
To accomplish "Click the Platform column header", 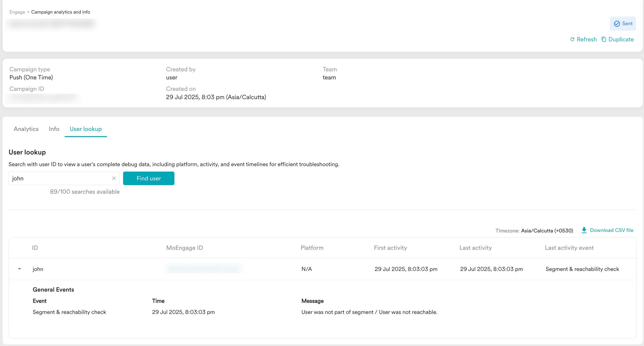I will (312, 248).
